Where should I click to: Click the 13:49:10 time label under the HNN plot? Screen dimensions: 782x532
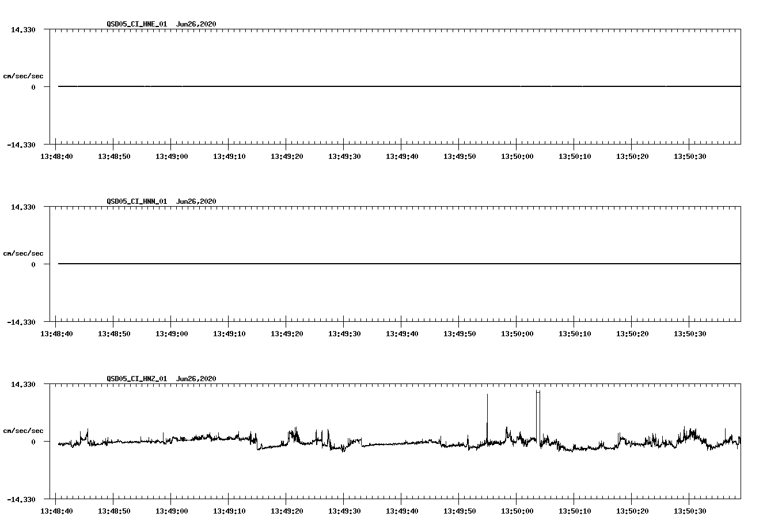click(229, 334)
